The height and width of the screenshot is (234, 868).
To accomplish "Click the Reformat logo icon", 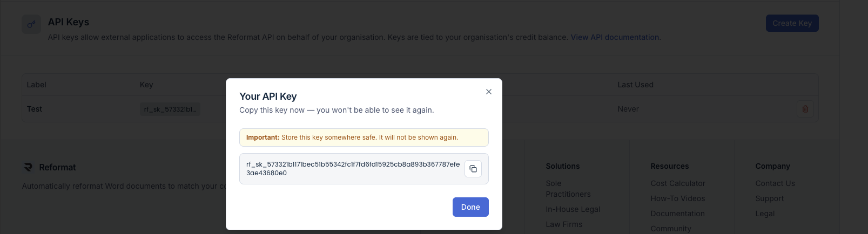I will (x=28, y=168).
